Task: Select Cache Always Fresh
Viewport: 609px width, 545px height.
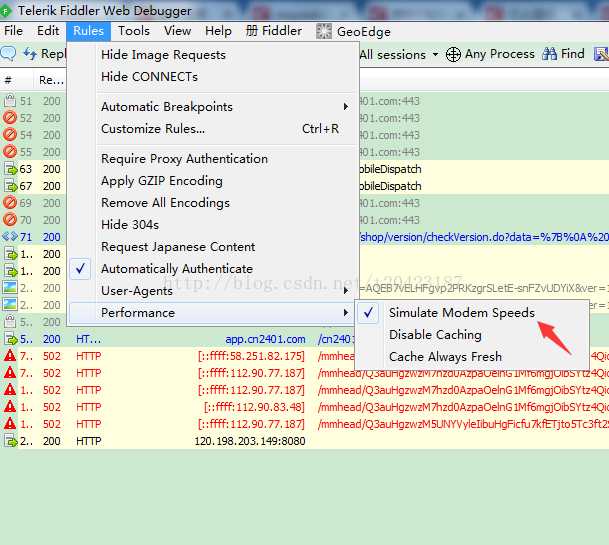Action: click(x=472, y=357)
